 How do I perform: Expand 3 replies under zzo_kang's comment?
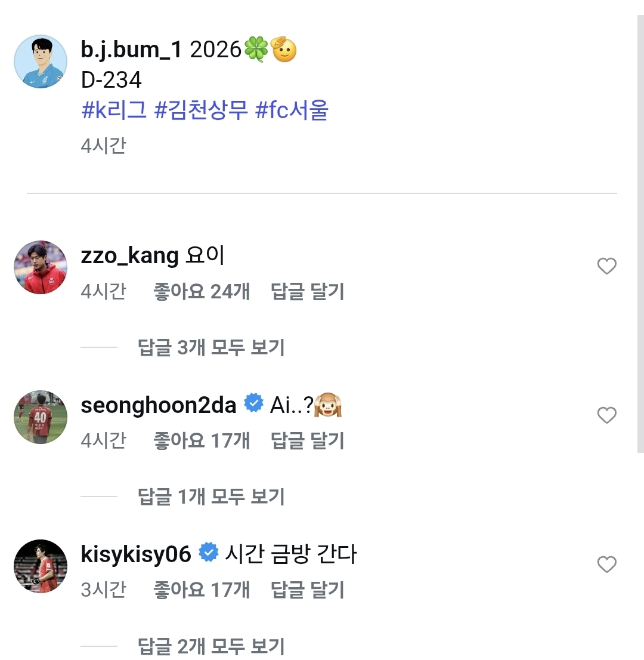point(211,347)
